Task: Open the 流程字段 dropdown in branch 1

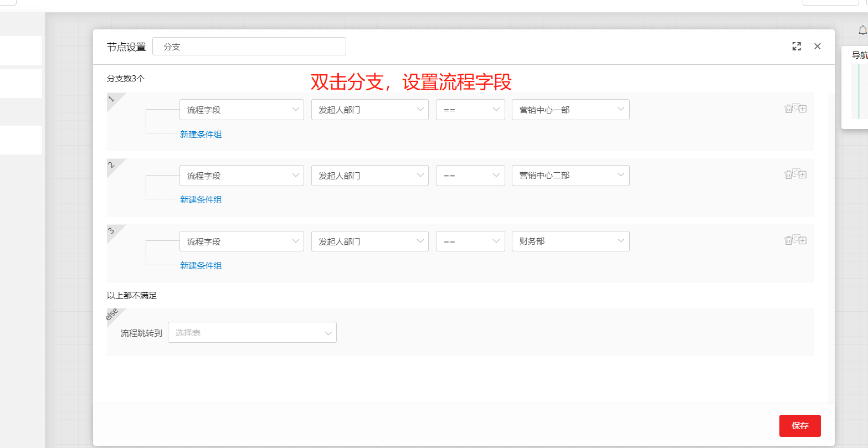Action: (242, 109)
